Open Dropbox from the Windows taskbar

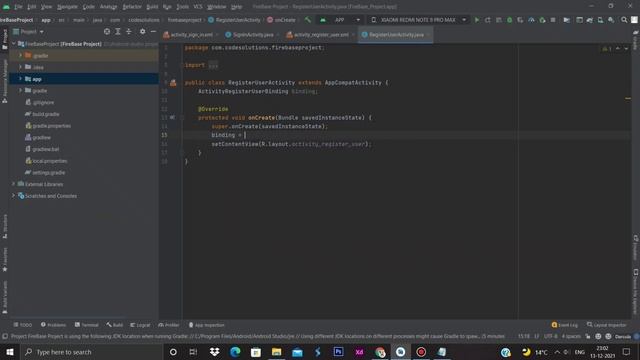(214, 352)
